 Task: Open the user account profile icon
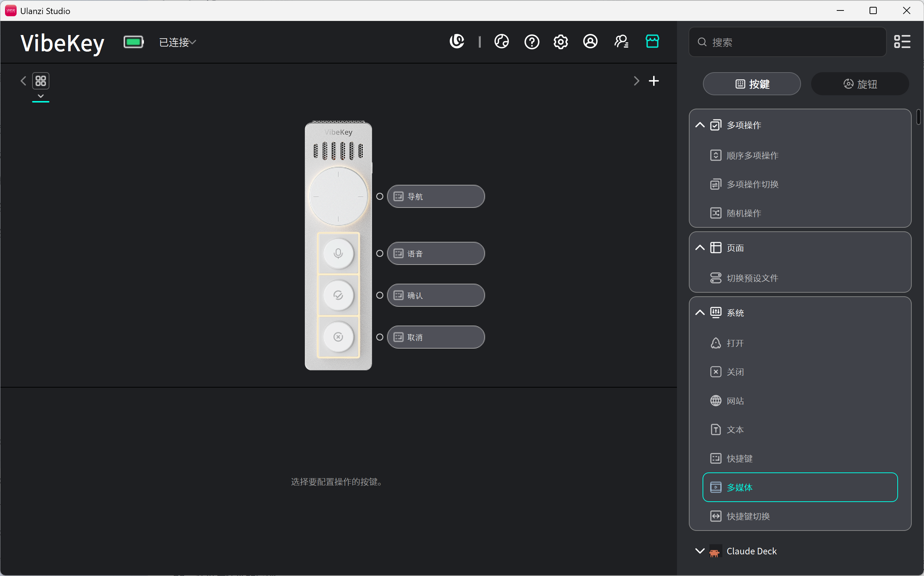[x=590, y=42]
